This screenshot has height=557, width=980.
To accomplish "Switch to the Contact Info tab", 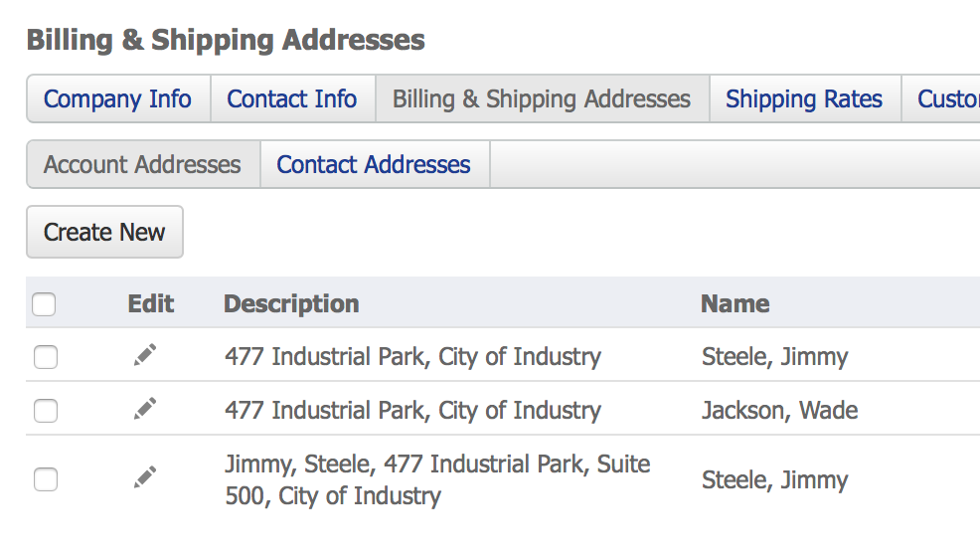I will pyautogui.click(x=292, y=99).
